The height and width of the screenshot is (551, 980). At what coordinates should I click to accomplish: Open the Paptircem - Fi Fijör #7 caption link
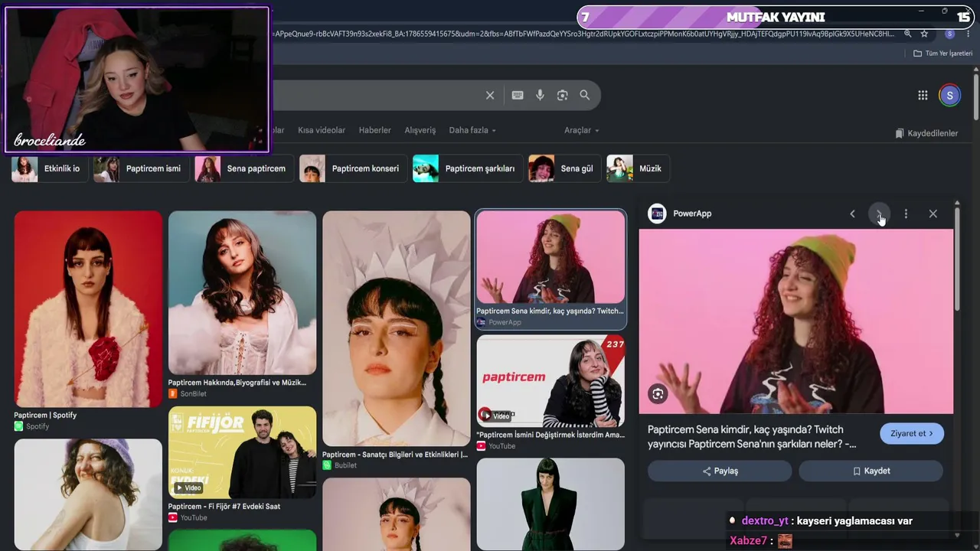(224, 506)
